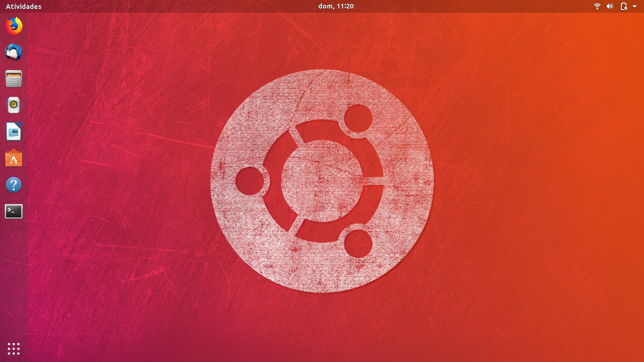Image resolution: width=644 pixels, height=362 pixels.
Task: Open the Atividades overview
Action: (24, 6)
